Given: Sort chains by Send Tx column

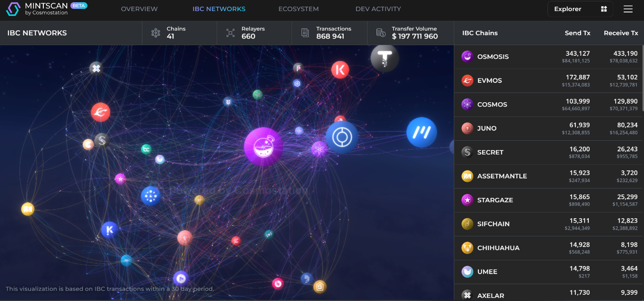Looking at the screenshot, I should pos(577,33).
